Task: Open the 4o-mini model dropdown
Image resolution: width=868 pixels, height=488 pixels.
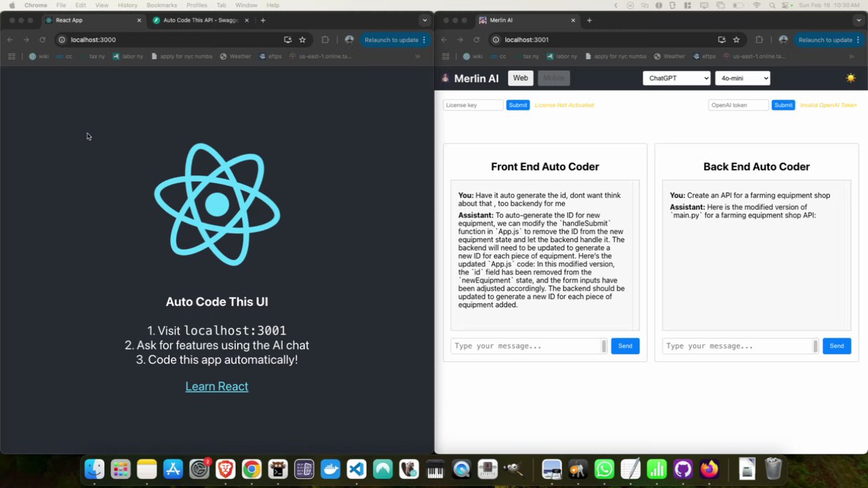Action: pos(743,78)
